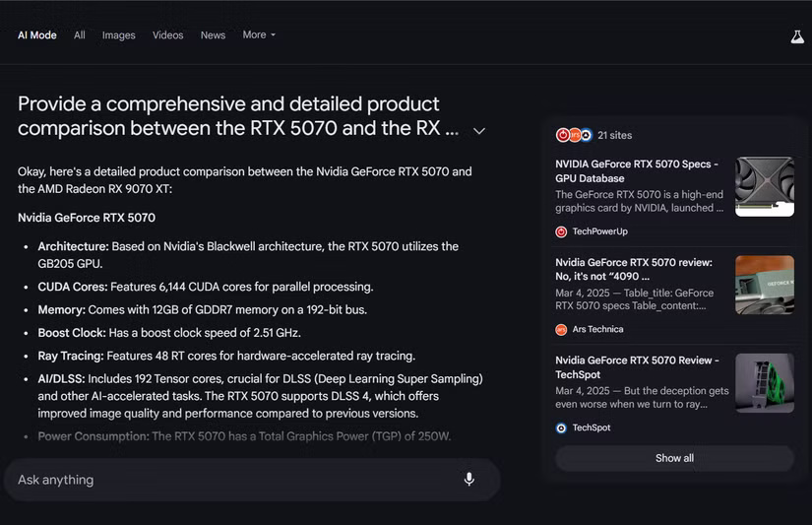
Task: Open the More dropdown menu
Action: (259, 34)
